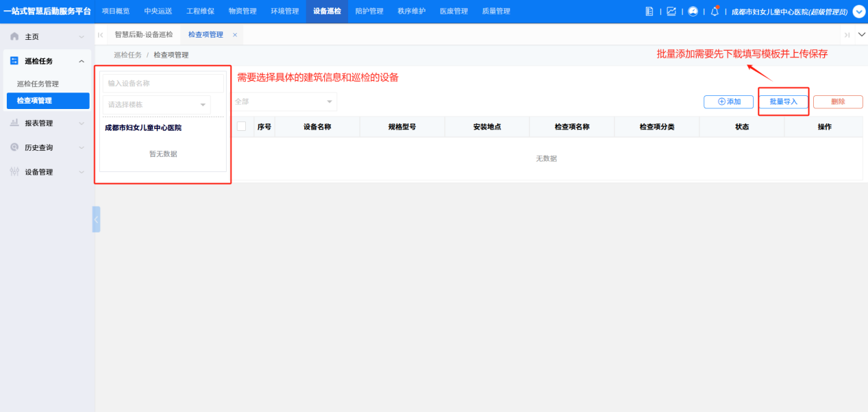Screen dimensions: 868x412
Task: Tick the select-all checkbox in table header
Action: tap(241, 126)
